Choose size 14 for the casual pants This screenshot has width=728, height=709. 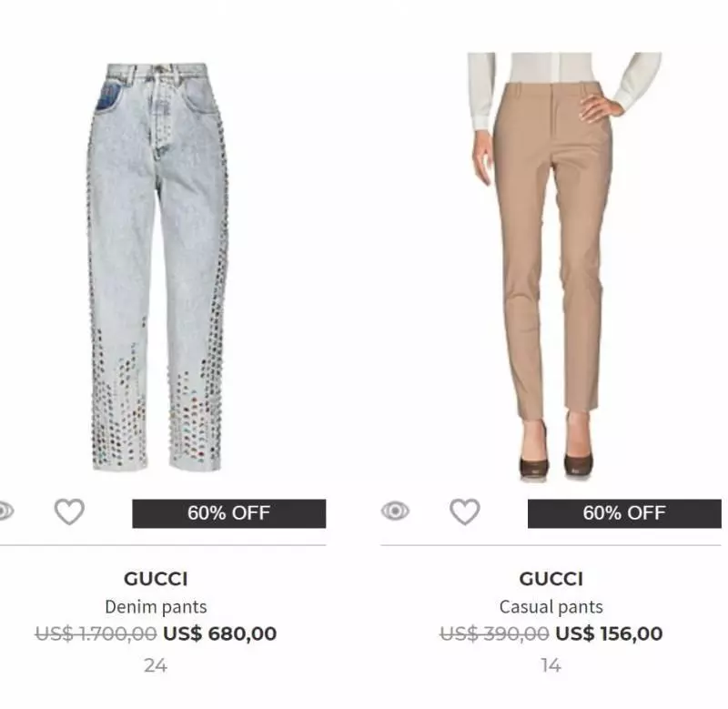point(551,666)
